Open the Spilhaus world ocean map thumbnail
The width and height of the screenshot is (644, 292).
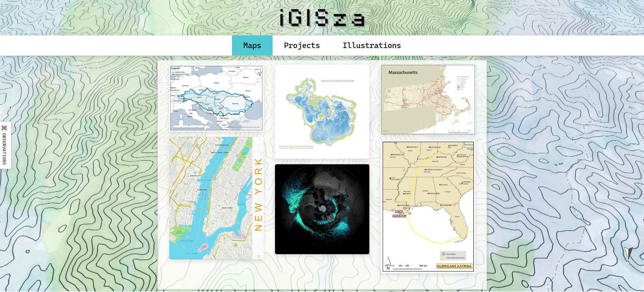click(322, 112)
